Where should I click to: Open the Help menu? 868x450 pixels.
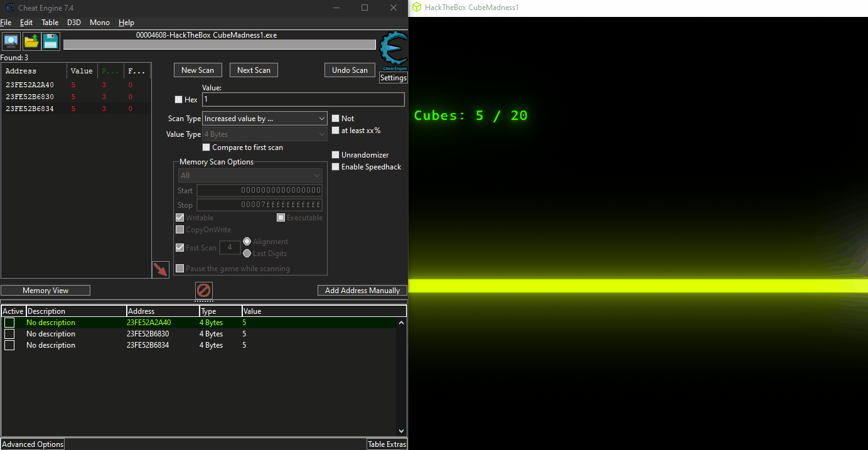[x=126, y=23]
